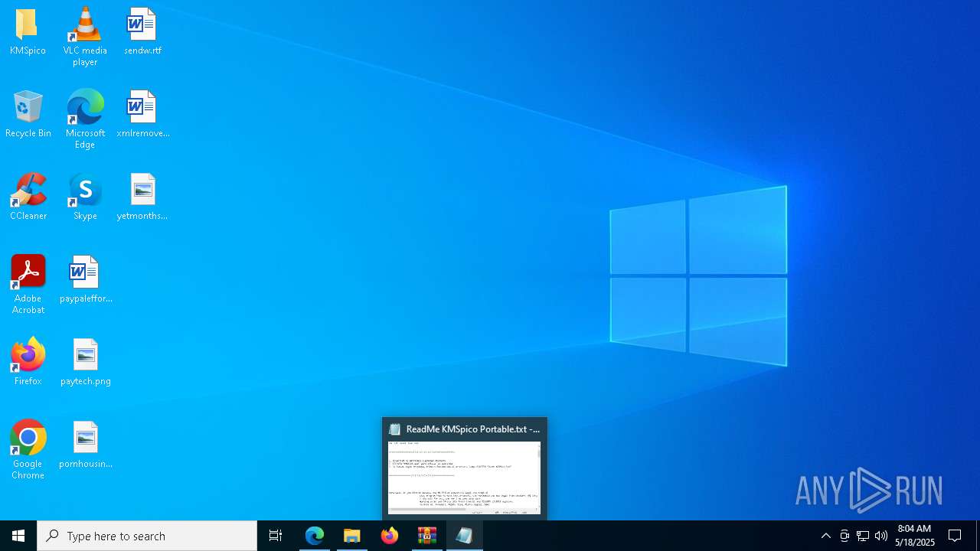Viewport: 980px width, 551px height.
Task: Select the sendw.rtf document icon
Action: pos(142,32)
